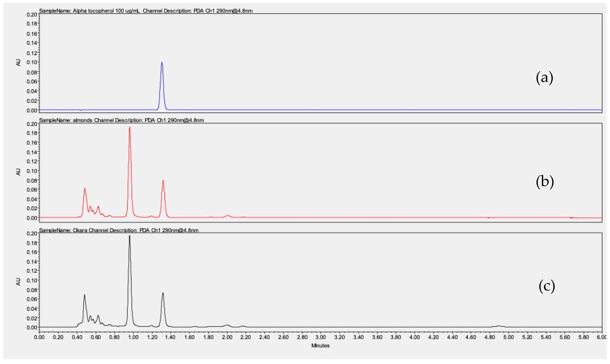Click the Okara sample name header

tap(80, 230)
